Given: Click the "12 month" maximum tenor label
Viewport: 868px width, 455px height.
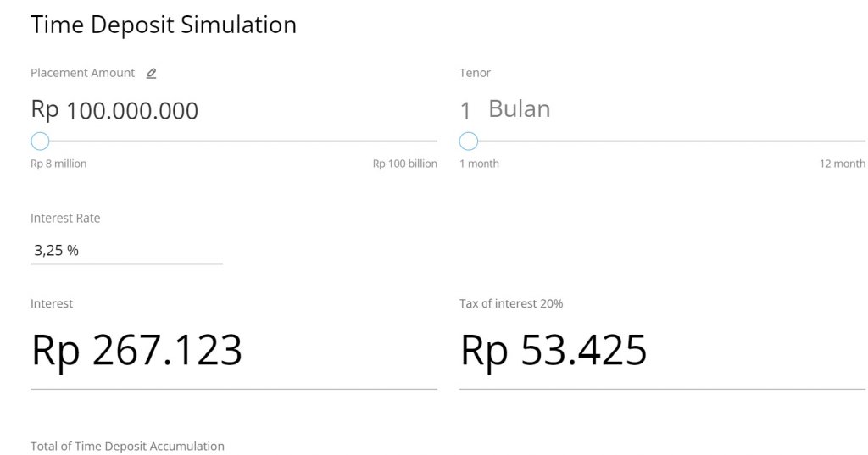Looking at the screenshot, I should pyautogui.click(x=842, y=164).
